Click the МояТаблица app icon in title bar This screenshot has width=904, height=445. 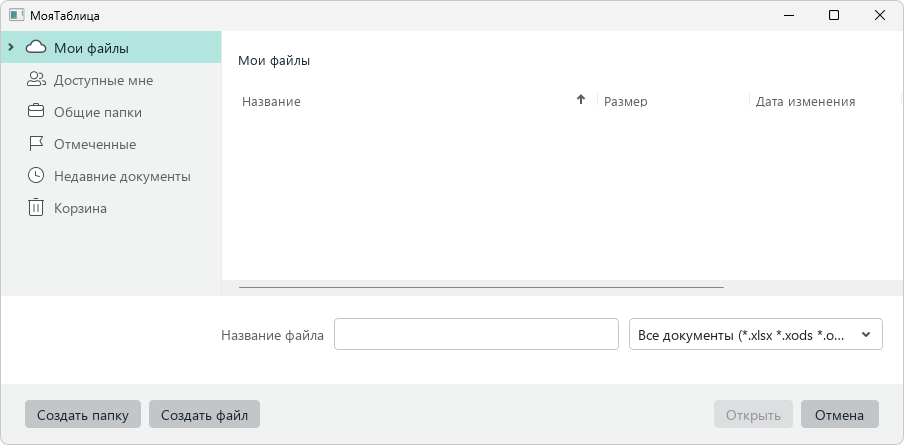(x=16, y=16)
